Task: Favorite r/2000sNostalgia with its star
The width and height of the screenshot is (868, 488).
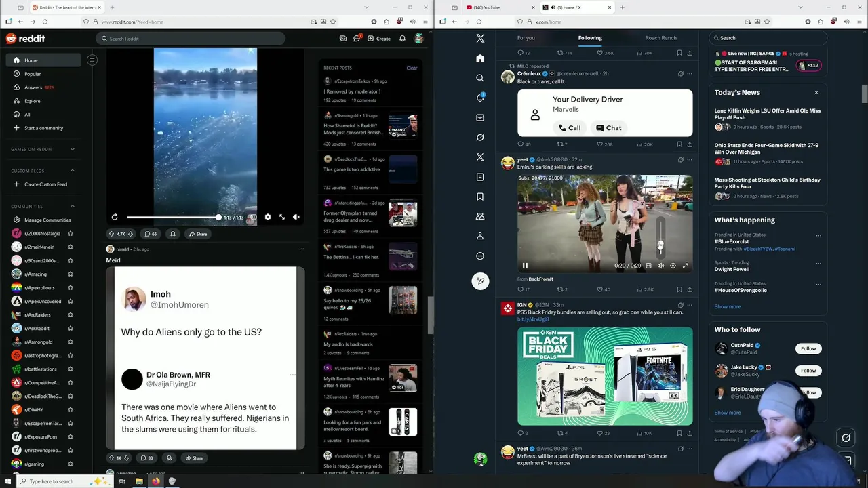Action: [x=71, y=233]
